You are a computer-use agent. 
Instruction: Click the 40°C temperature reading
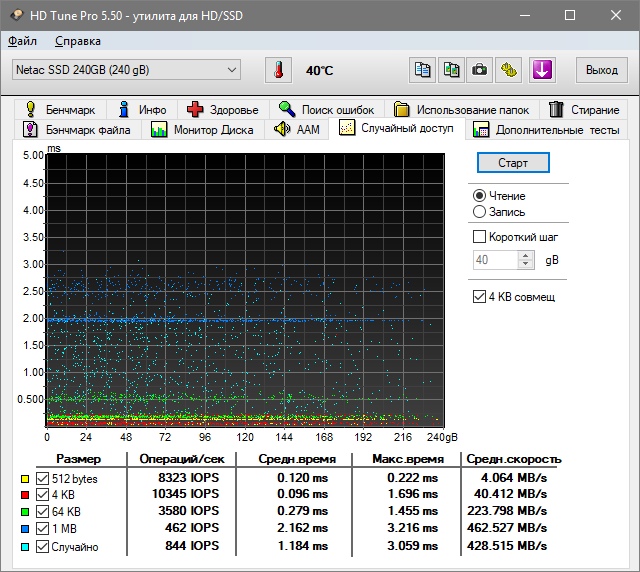[319, 71]
